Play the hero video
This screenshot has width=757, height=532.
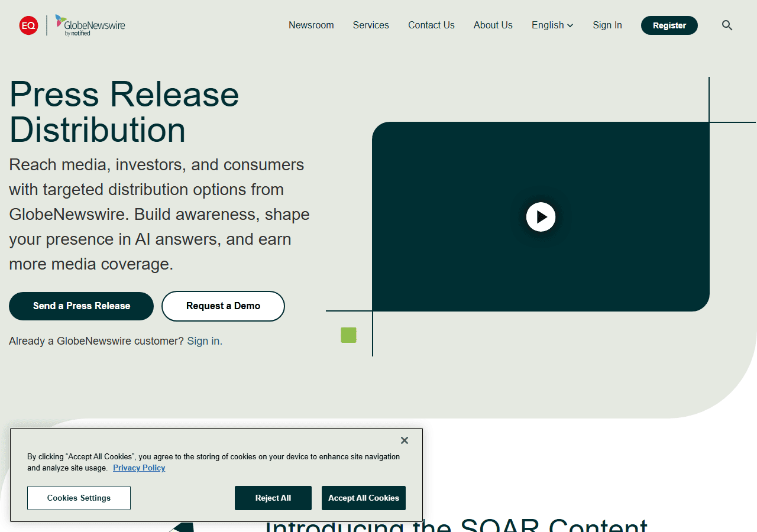(x=541, y=217)
